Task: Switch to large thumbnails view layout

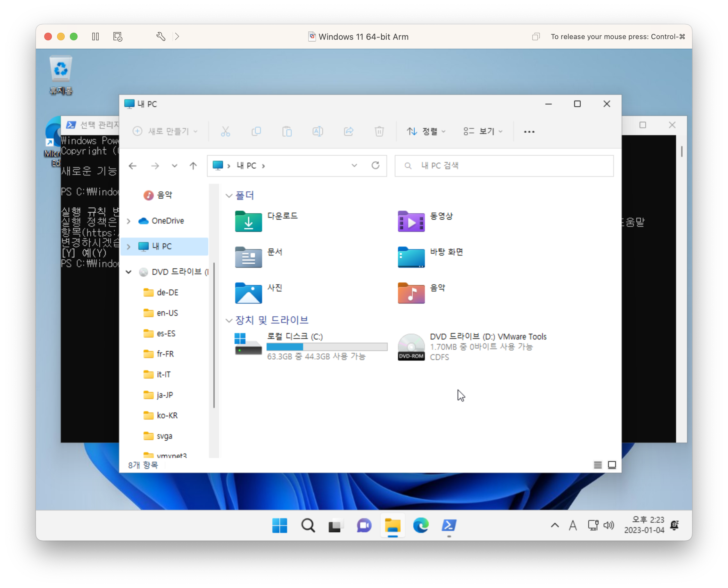Action: (612, 465)
